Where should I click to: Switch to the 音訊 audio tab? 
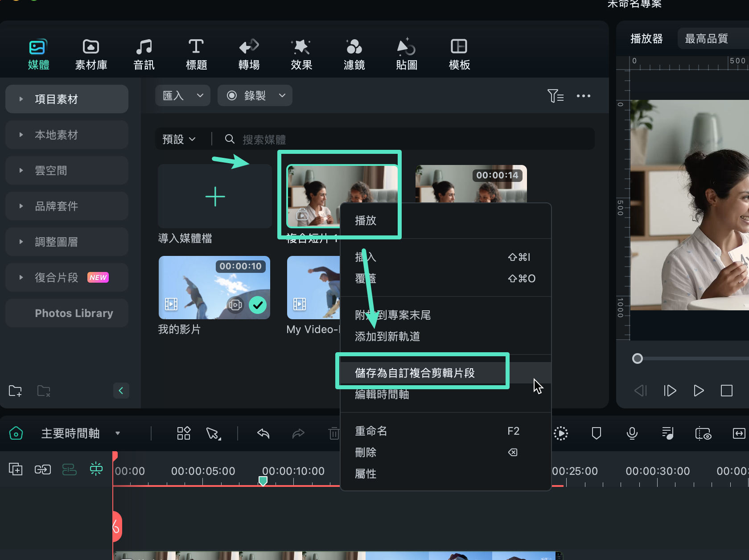click(x=144, y=54)
